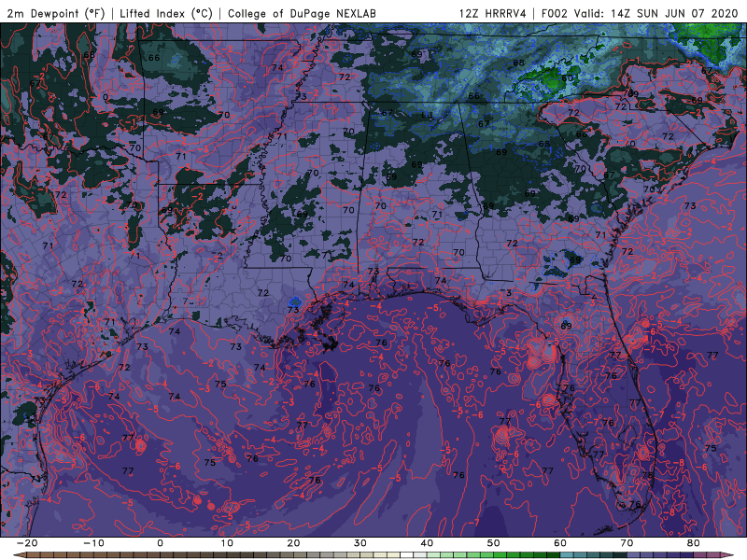Image resolution: width=747 pixels, height=560 pixels.
Task: Click the 30 label on the color scale
Action: tap(360, 543)
